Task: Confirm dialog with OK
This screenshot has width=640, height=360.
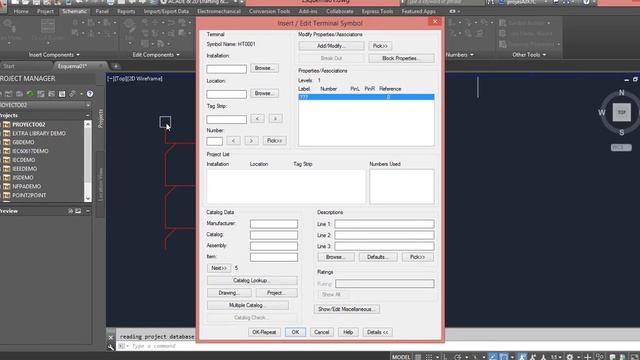Action: point(295,332)
